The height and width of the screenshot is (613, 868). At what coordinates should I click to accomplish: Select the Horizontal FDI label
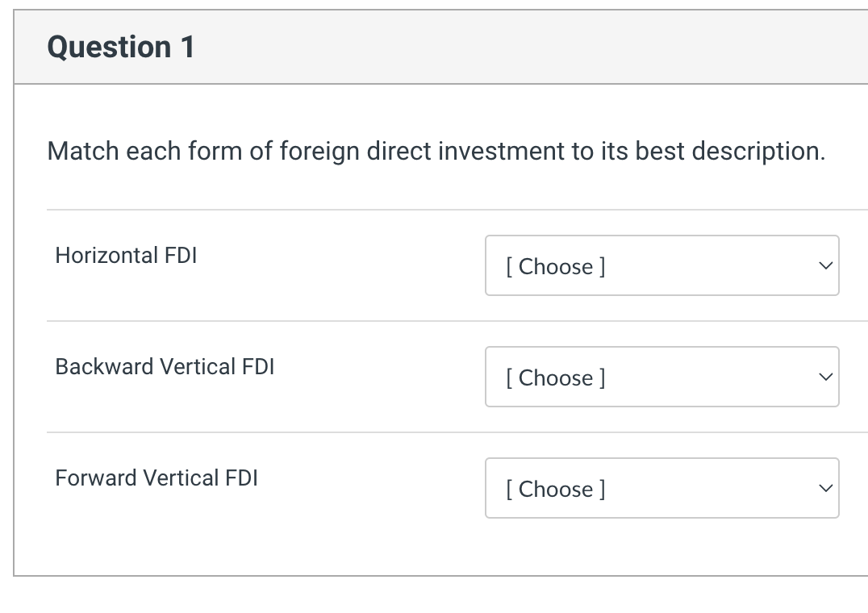coord(125,255)
